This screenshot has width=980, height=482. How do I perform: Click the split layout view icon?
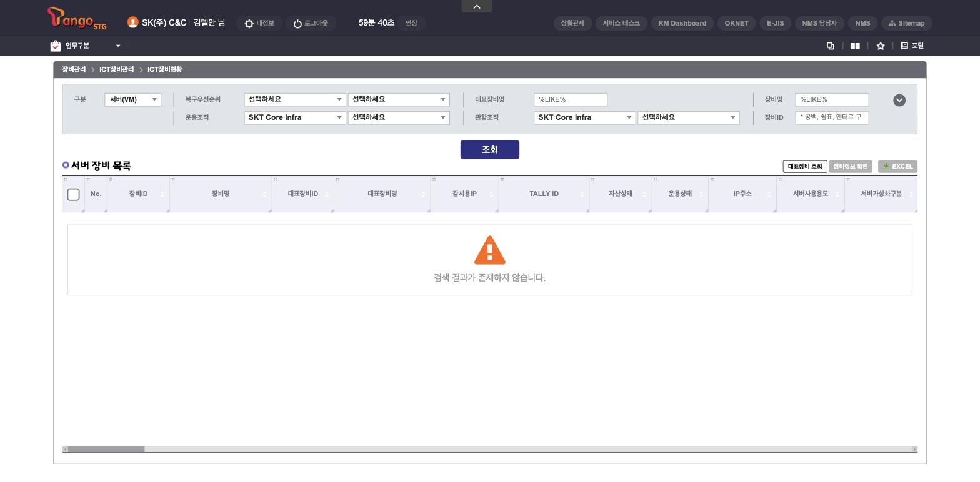pos(855,46)
